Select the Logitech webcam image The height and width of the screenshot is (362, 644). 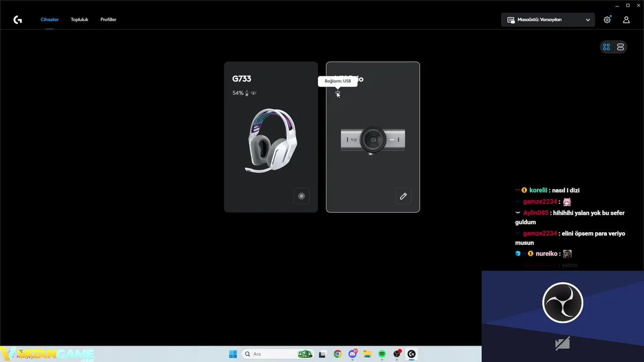coord(373,139)
